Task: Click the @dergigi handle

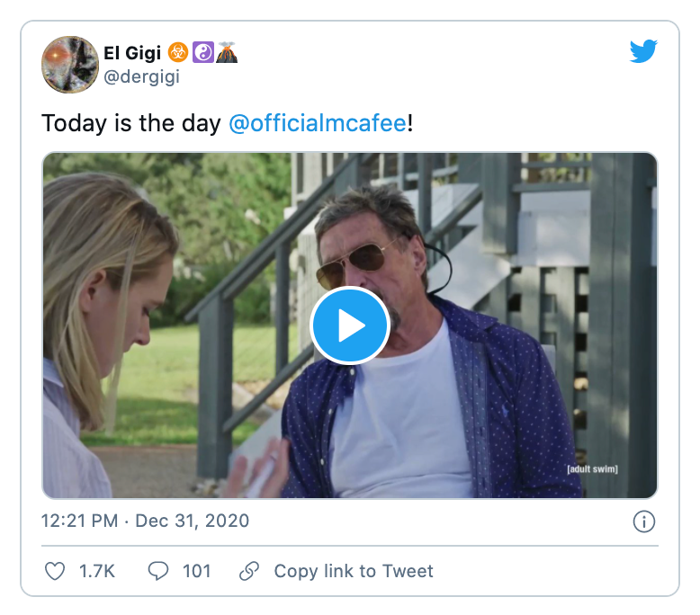Action: pyautogui.click(x=141, y=77)
